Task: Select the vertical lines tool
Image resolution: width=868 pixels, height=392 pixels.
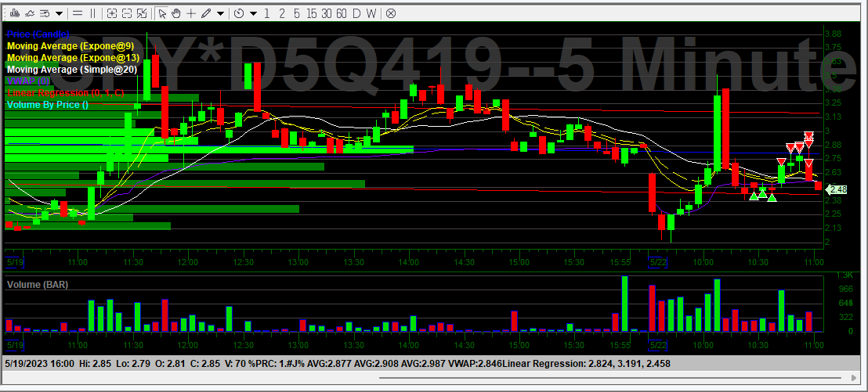Action: pos(93,13)
